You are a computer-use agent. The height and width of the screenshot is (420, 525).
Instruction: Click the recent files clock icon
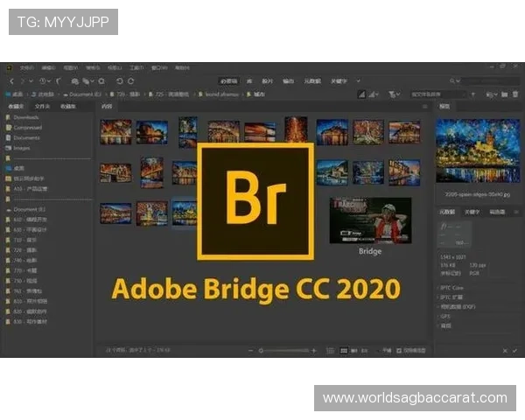pyautogui.click(x=41, y=80)
